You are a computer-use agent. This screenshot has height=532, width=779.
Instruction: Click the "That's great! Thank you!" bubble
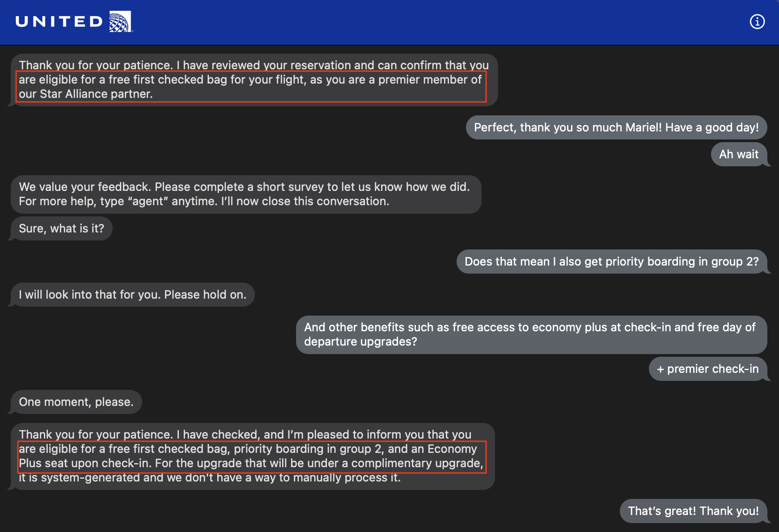(693, 511)
